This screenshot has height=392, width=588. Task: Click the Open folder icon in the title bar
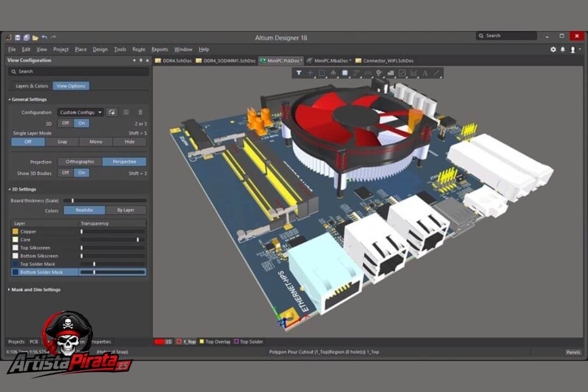pyautogui.click(x=35, y=38)
